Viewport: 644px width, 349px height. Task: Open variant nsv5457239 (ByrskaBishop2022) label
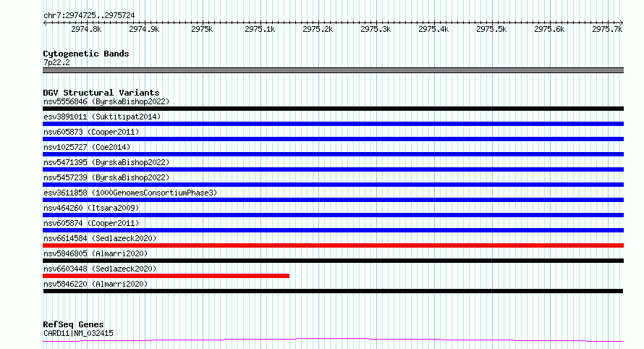106,177
